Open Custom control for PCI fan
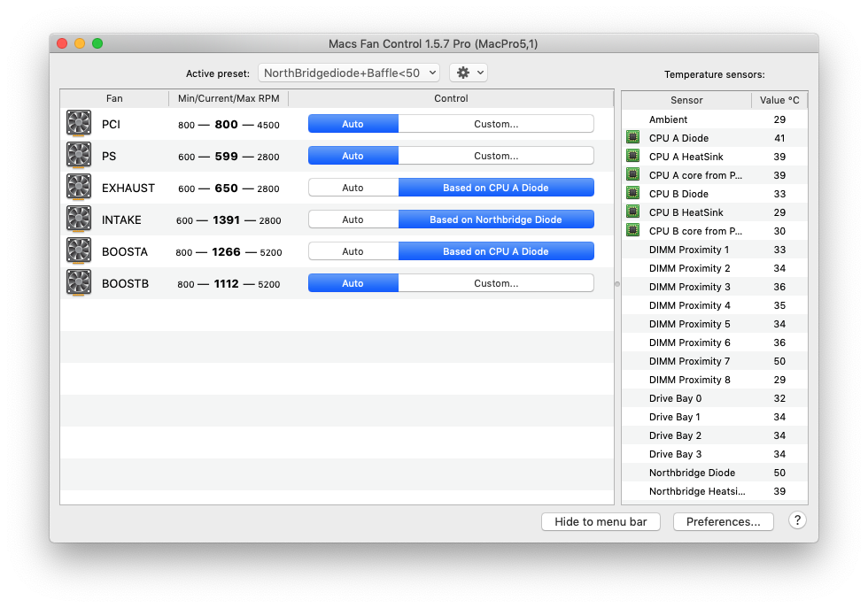 [x=496, y=124]
